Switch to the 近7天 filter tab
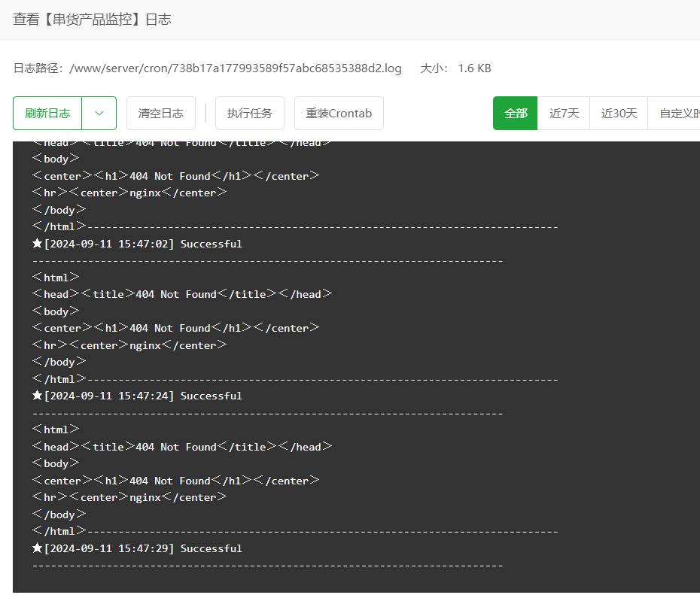Image resolution: width=700 pixels, height=604 pixels. click(564, 114)
